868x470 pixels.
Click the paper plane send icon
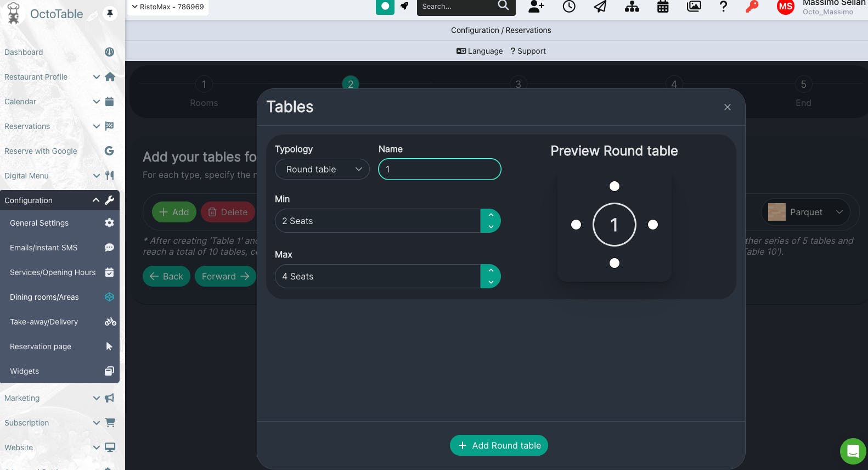tap(600, 7)
